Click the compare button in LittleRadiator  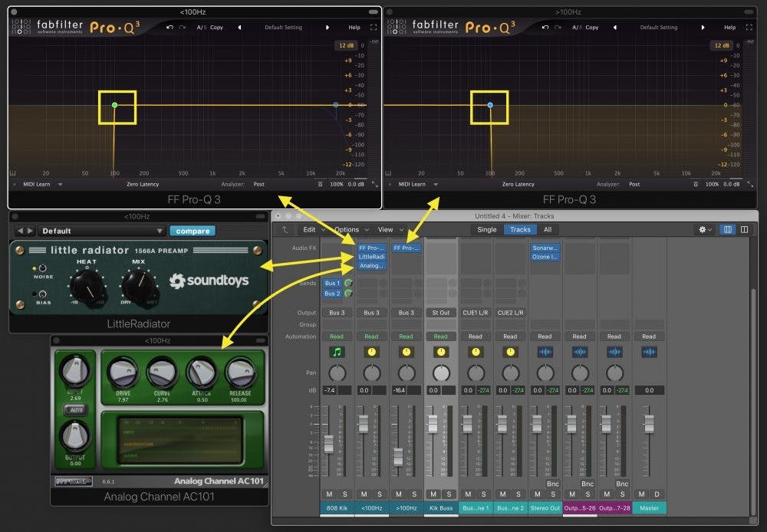point(192,231)
